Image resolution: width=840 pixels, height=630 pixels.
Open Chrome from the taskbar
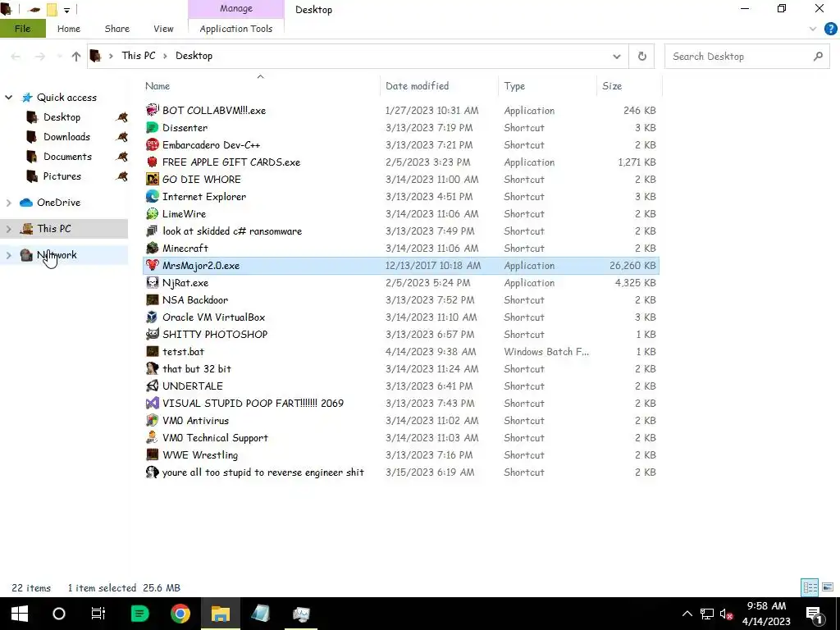180,614
